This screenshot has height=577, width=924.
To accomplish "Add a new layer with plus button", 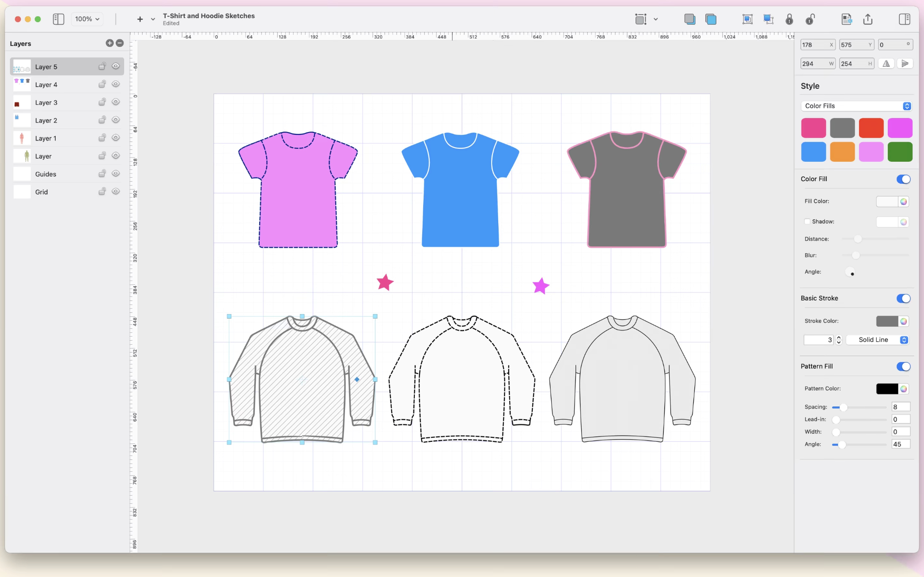I will tap(110, 43).
